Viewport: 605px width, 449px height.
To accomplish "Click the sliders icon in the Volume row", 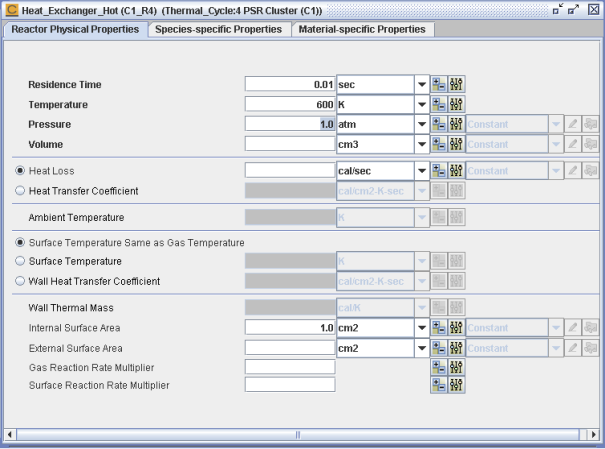I will coord(456,145).
